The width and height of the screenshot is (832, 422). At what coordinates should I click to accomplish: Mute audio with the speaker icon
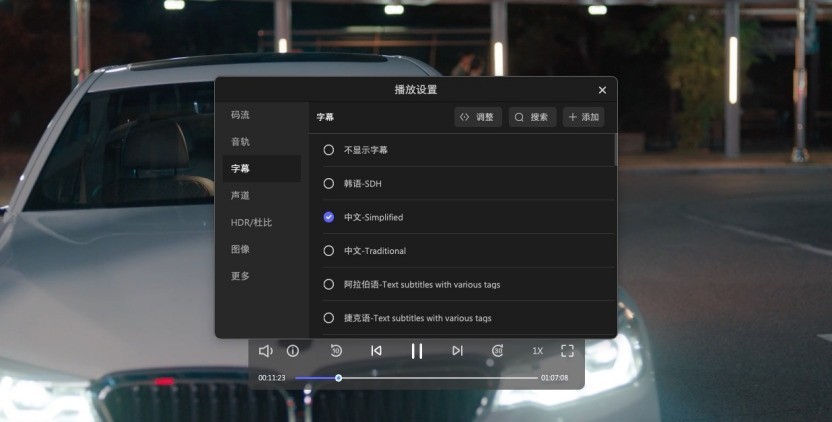point(265,351)
